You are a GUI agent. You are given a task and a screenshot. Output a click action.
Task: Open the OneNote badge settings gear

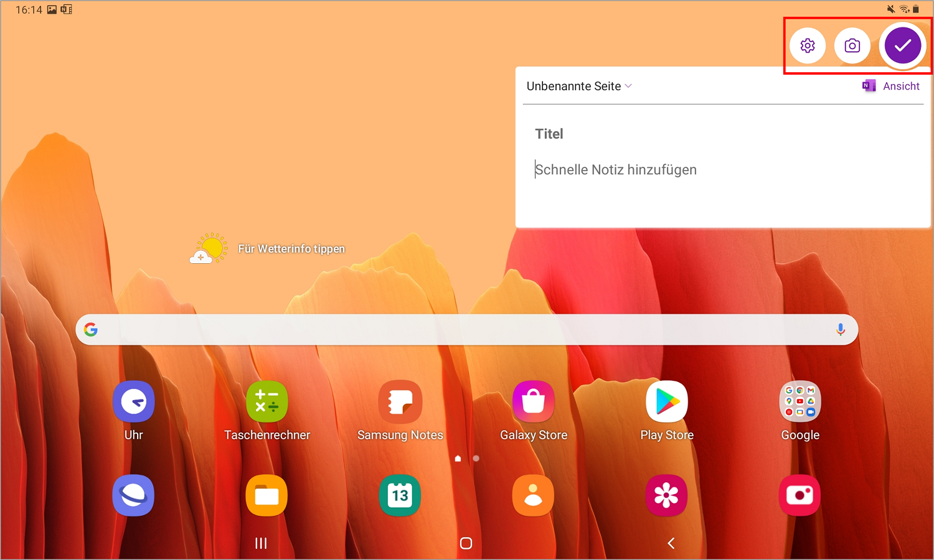[808, 45]
